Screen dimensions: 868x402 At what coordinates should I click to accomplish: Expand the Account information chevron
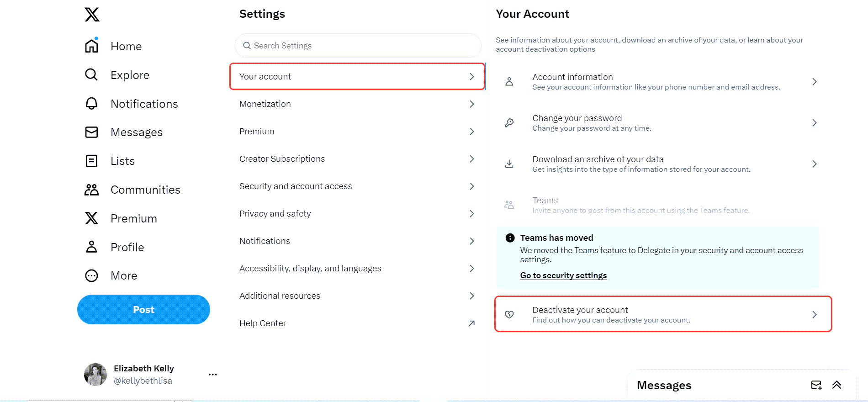815,82
